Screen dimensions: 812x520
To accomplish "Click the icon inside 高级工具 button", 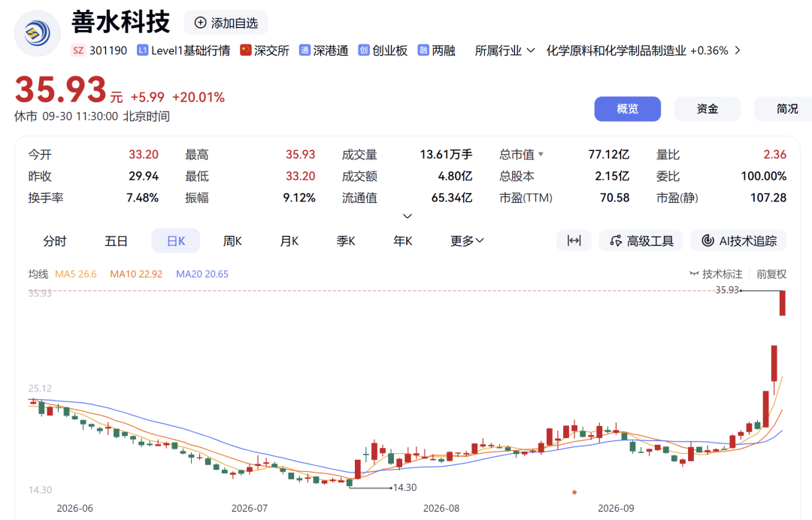I will [x=616, y=240].
